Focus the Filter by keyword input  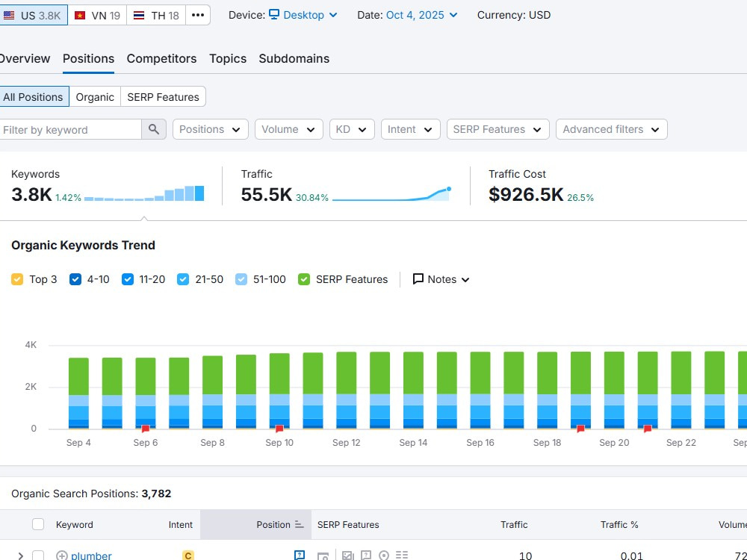pos(70,129)
